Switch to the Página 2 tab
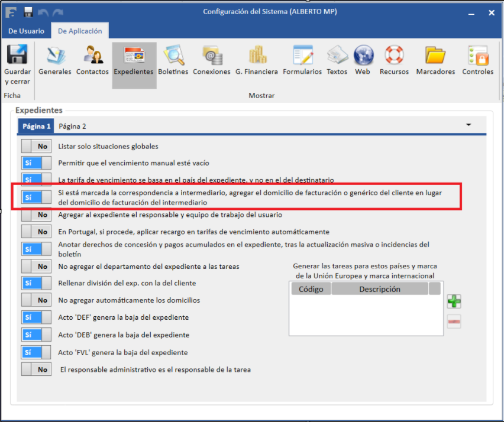Viewport: 504px width, 422px height. click(72, 126)
